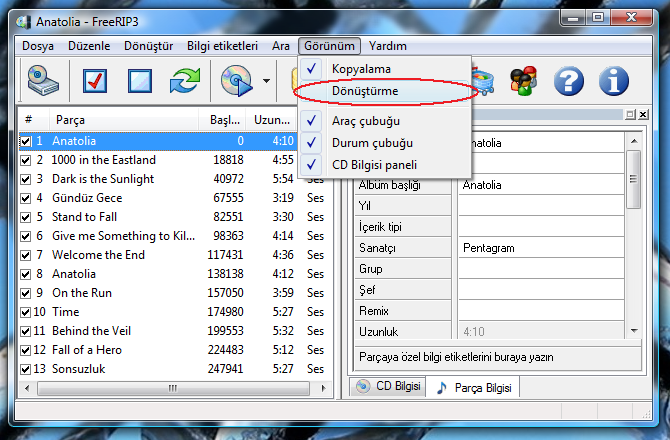Switch to the CD Bilgisi tab
The width and height of the screenshot is (670, 440).
[x=388, y=387]
